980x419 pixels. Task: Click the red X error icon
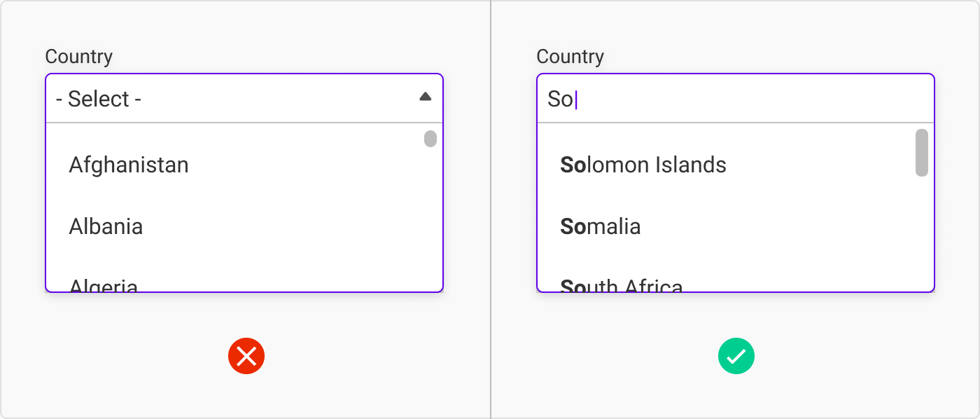coord(246,357)
